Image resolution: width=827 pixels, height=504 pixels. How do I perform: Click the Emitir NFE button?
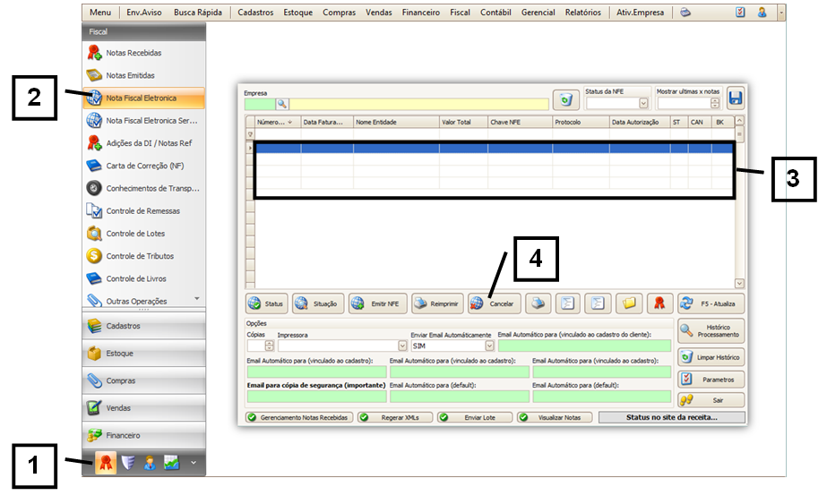point(376,303)
